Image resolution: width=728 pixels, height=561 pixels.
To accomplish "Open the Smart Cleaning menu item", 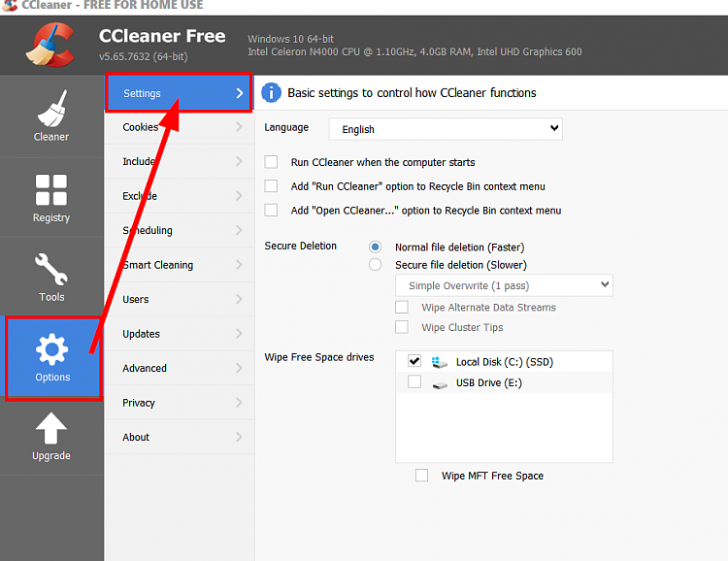I will [x=180, y=265].
